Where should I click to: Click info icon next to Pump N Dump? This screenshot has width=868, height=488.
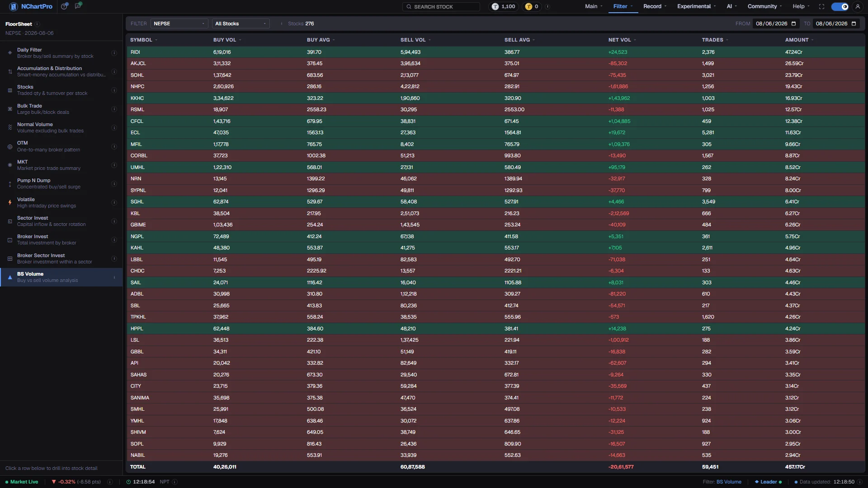coord(114,183)
